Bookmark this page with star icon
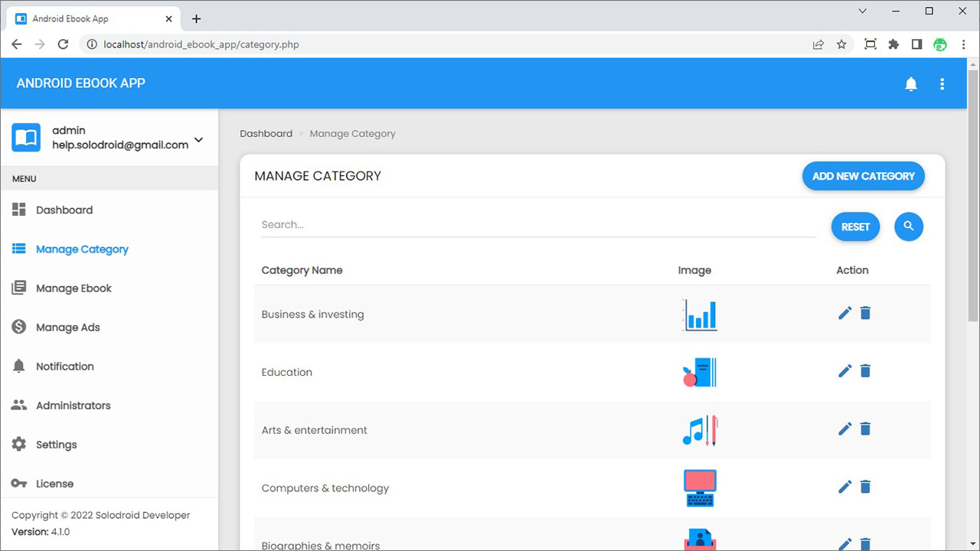The height and width of the screenshot is (551, 980). coord(841,44)
